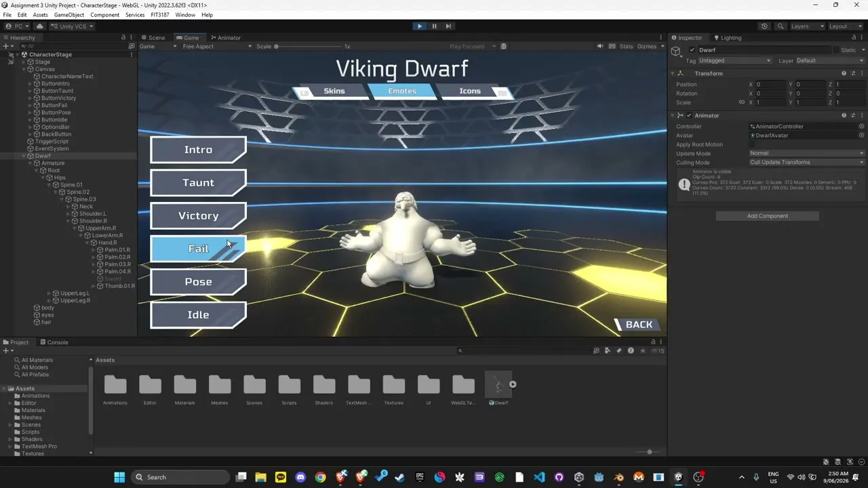868x488 pixels.
Task: Click the global search magnifier icon
Action: (781, 26)
